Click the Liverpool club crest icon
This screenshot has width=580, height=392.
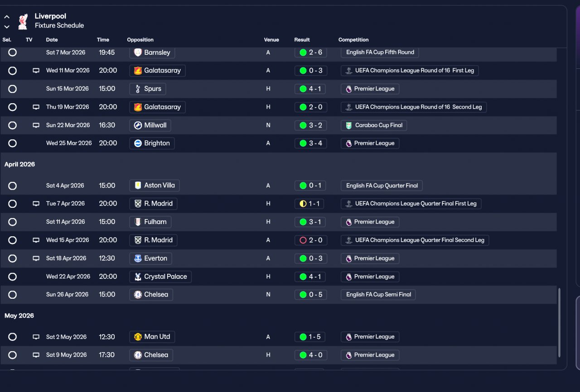(x=23, y=21)
